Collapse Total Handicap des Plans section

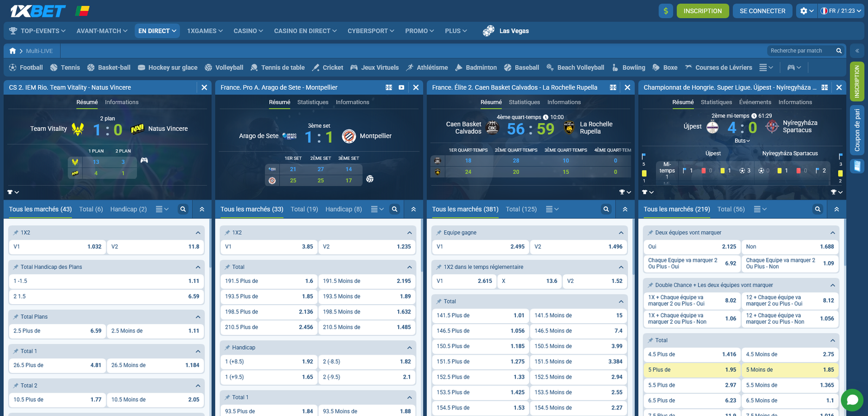pyautogui.click(x=198, y=267)
